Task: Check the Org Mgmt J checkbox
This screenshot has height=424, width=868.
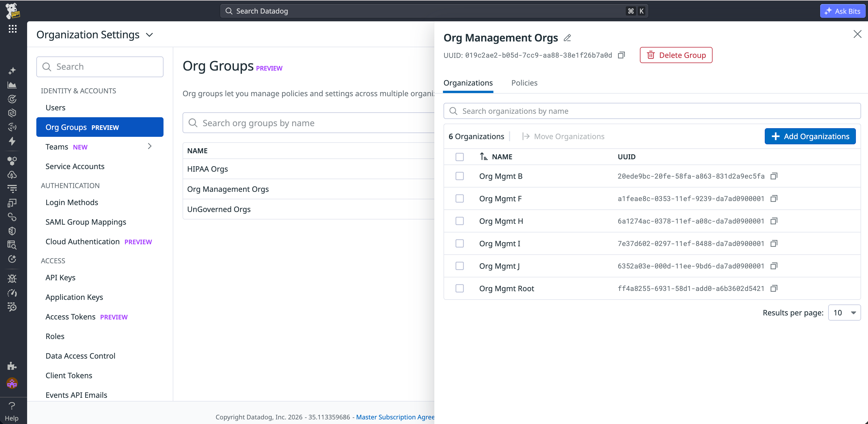Action: coord(460,266)
